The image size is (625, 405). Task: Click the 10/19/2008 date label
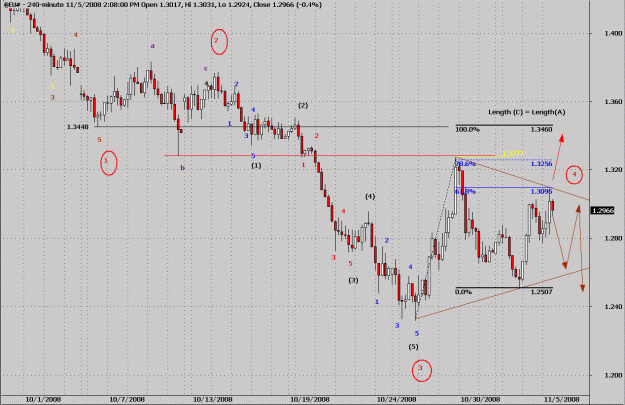pos(309,399)
